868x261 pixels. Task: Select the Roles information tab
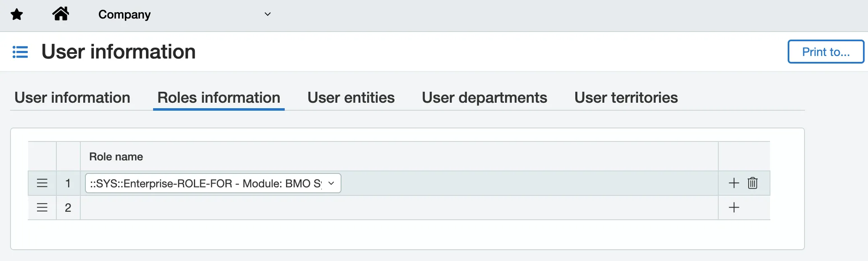tap(219, 98)
